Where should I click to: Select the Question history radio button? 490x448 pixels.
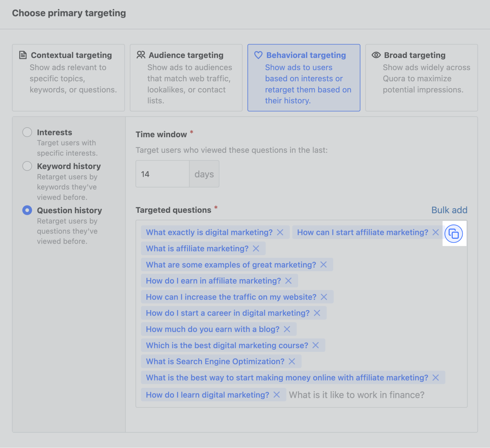(27, 210)
